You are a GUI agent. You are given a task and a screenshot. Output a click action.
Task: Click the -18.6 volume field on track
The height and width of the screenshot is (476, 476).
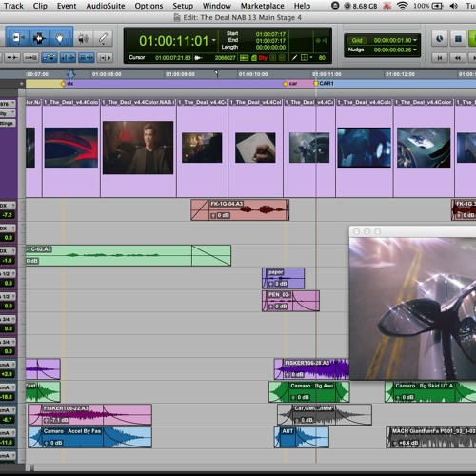point(7,397)
